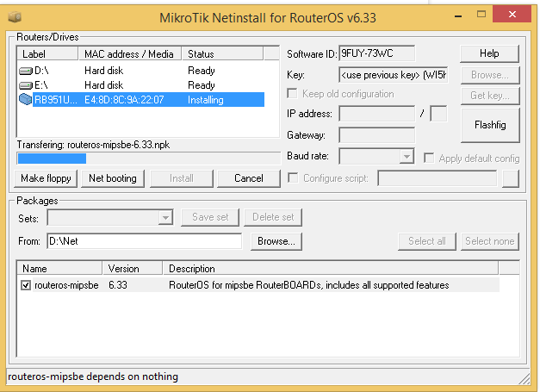Click the Transfering routeros-mipsbe-6.33.npk text
Viewport: 540px width, 392px height.
pos(93,145)
